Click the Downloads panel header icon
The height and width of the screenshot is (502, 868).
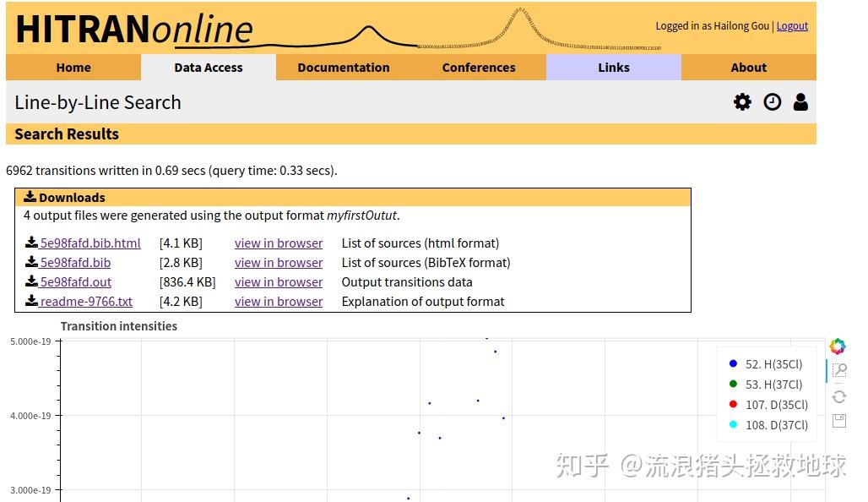click(x=30, y=197)
